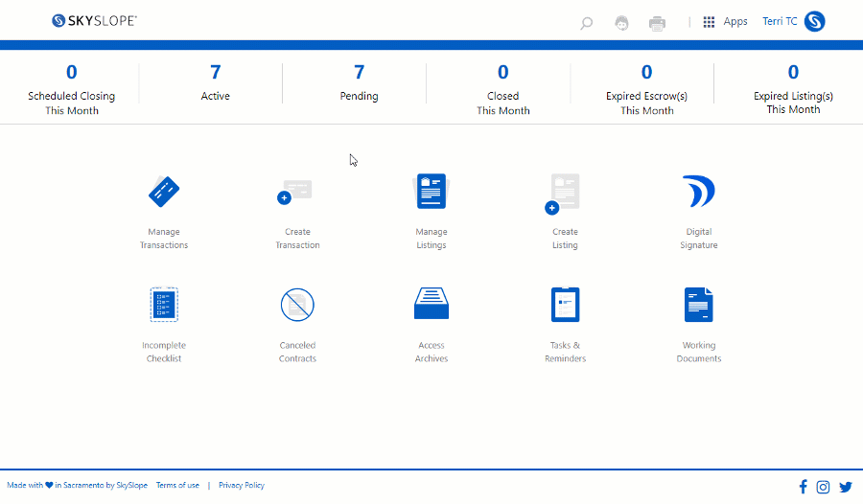The width and height of the screenshot is (863, 504).
Task: Click the printer icon in header
Action: 657,23
